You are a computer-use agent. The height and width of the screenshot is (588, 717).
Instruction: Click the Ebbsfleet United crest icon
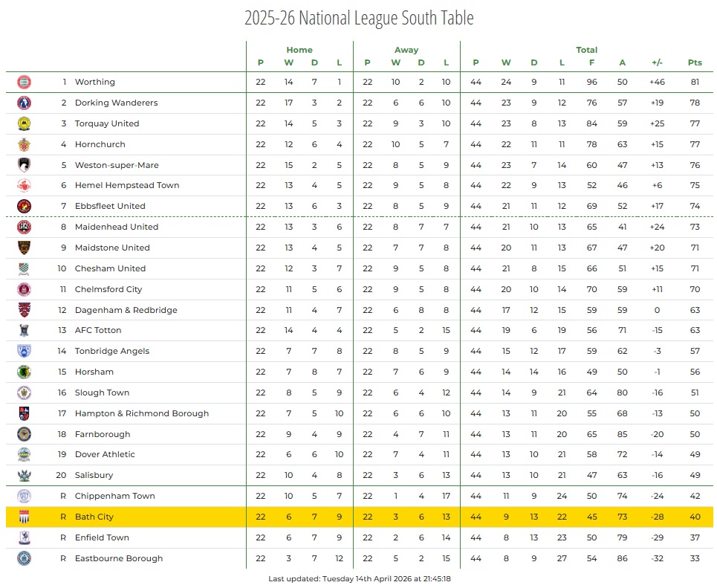(x=24, y=206)
